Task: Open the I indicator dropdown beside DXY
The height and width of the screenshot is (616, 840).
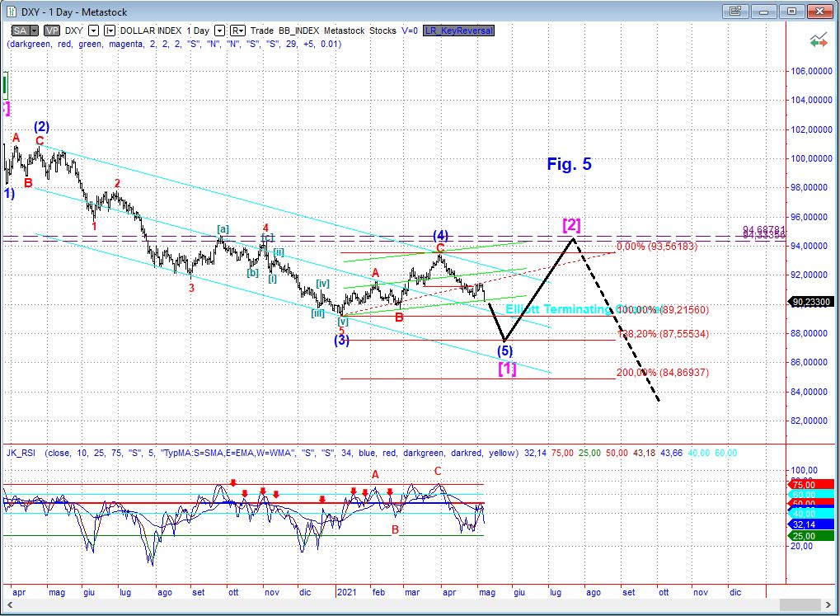Action: [x=110, y=31]
